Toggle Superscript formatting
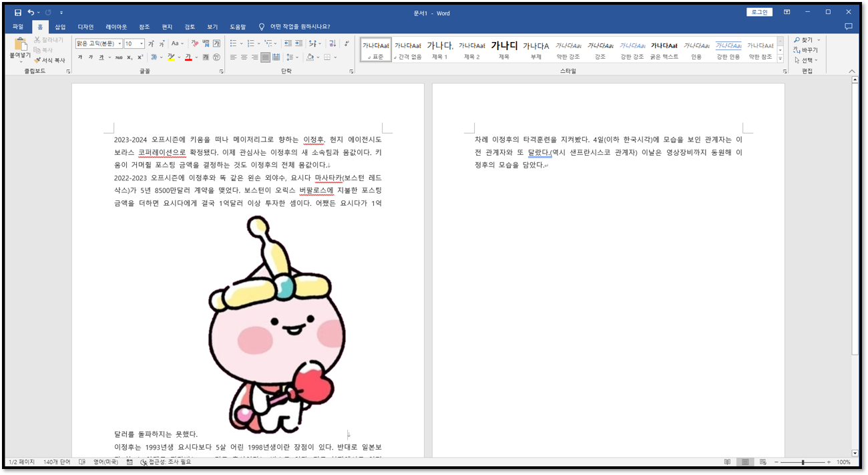This screenshot has width=868, height=475. [140, 57]
